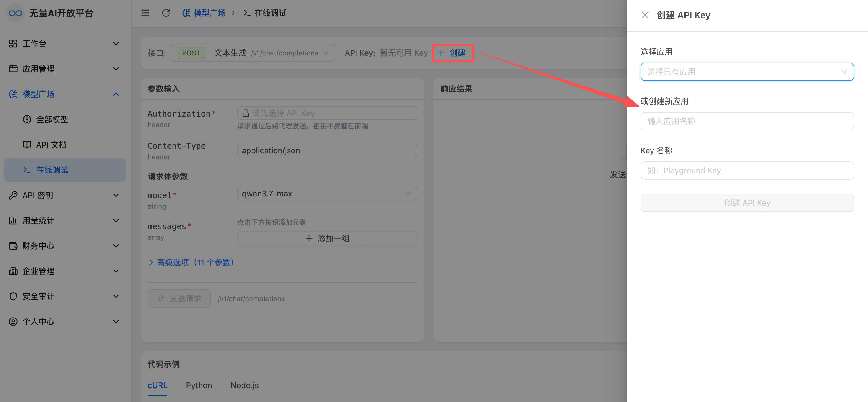This screenshot has height=402, width=868.
Task: Click the lightning icon on 发送请求
Action: click(x=161, y=299)
